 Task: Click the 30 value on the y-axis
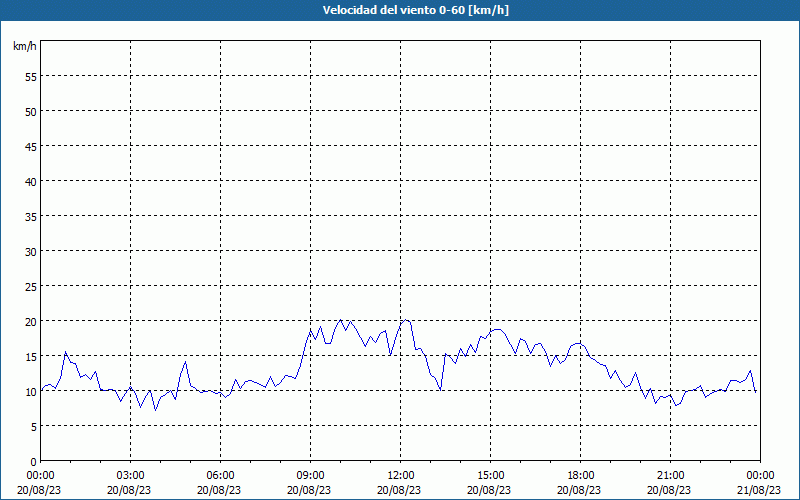31,252
